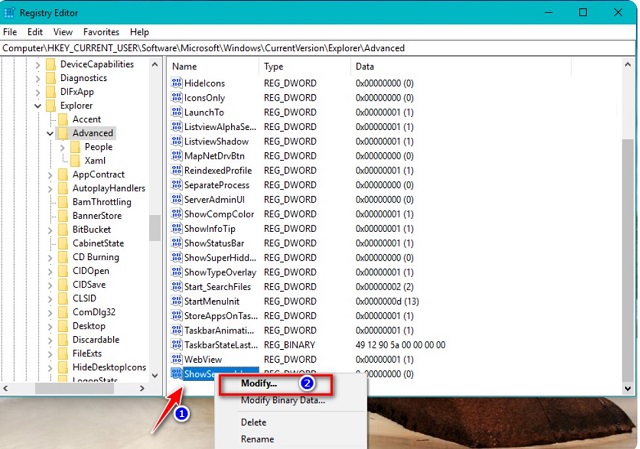The image size is (640, 449).
Task: Expand the Diagnostics key
Action: pyautogui.click(x=38, y=78)
